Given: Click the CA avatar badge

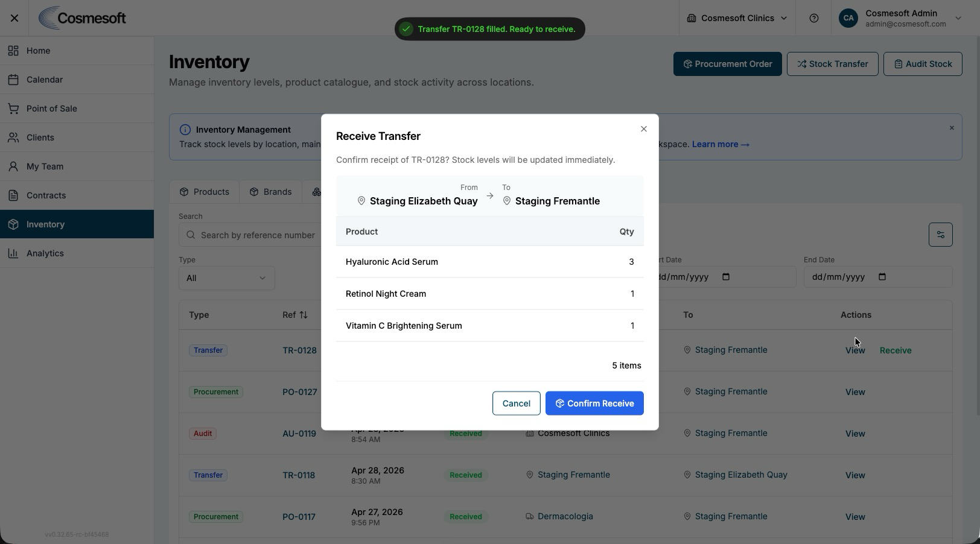Looking at the screenshot, I should 848,18.
